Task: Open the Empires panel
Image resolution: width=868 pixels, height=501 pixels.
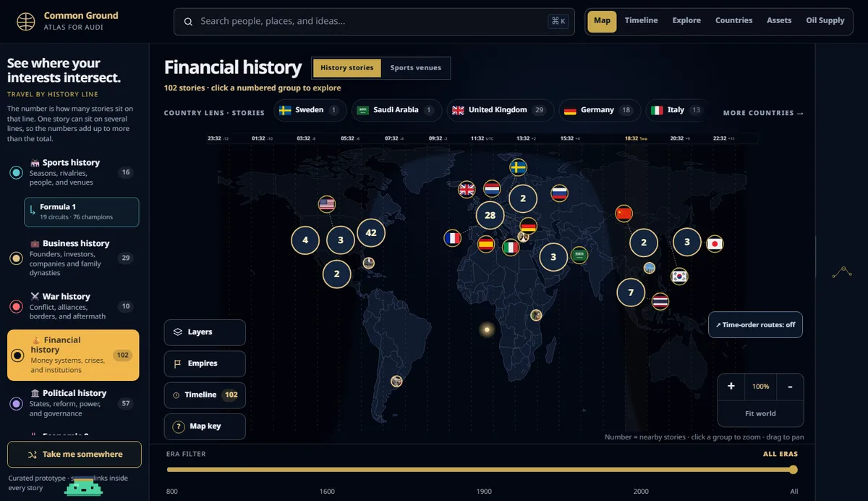Action: click(205, 363)
